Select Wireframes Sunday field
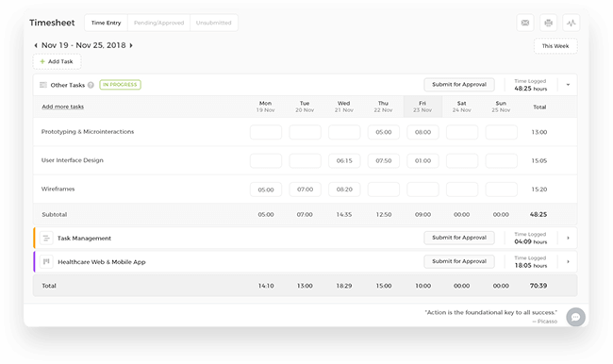Viewport: 613px width, 364px height. pyautogui.click(x=501, y=190)
